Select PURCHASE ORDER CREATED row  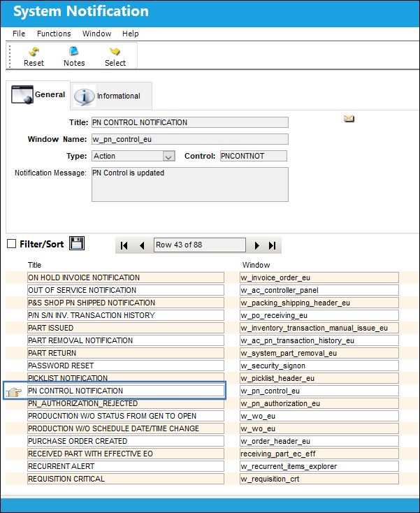point(126,441)
